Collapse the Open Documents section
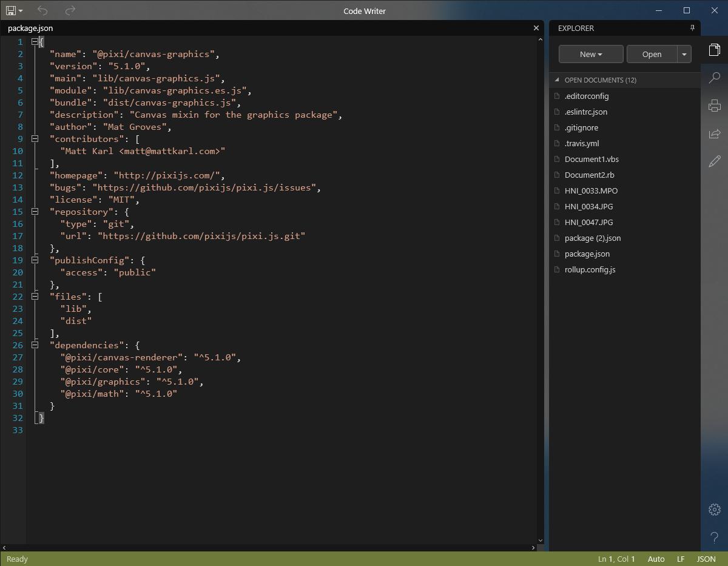This screenshot has width=728, height=566. pos(557,80)
